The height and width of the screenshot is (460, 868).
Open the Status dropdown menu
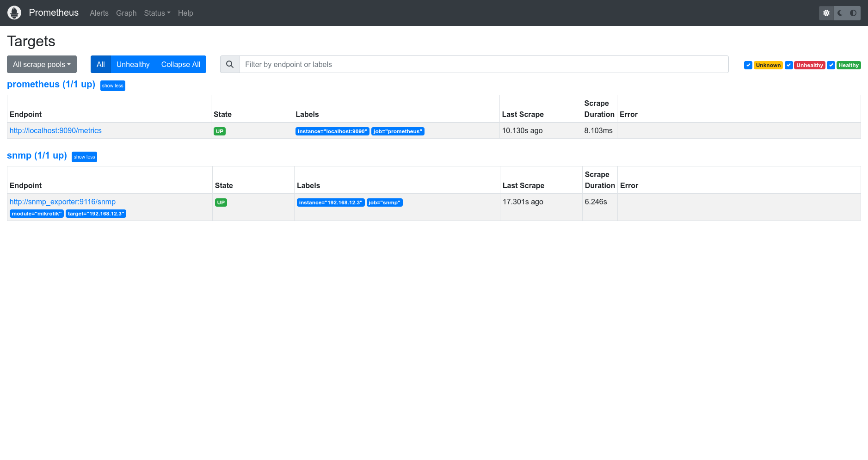coord(157,13)
